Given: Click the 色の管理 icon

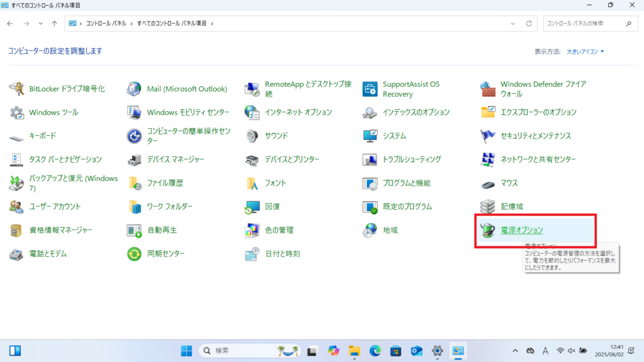Looking at the screenshot, I should coord(252,230).
